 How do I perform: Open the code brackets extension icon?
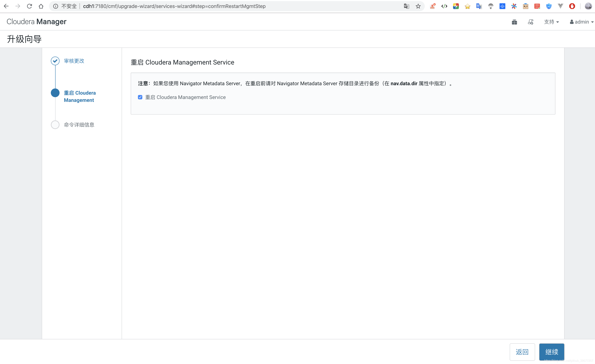[444, 6]
